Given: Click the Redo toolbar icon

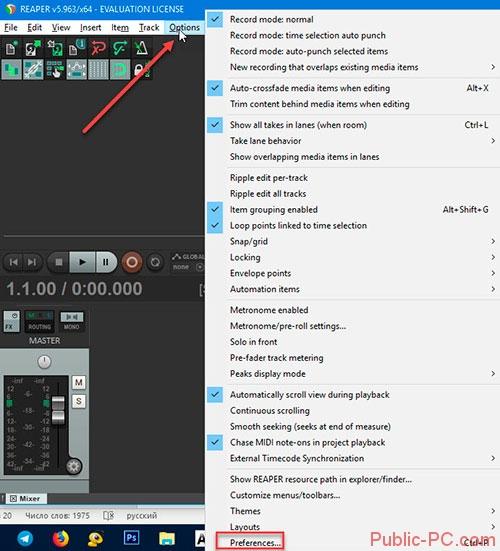Looking at the screenshot, I should pyautogui.click(x=119, y=48).
